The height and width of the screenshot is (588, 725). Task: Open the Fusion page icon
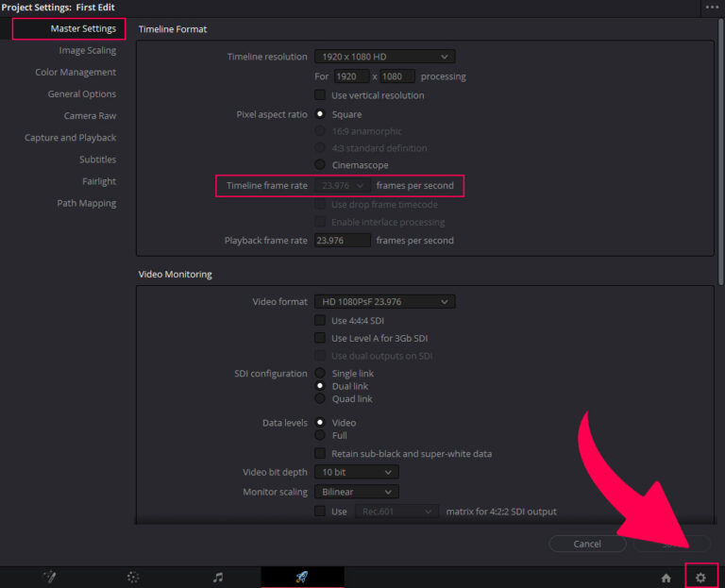[133, 577]
